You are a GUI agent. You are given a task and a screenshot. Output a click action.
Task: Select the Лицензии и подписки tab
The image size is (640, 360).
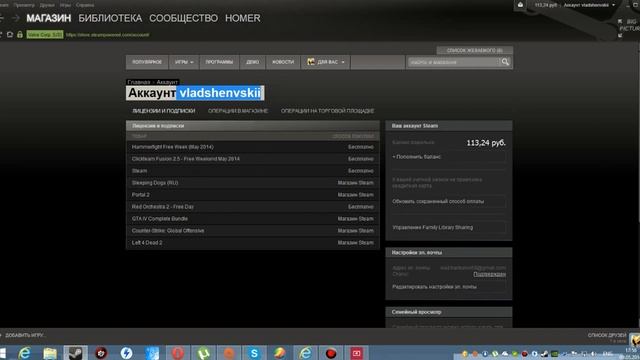pos(164,111)
